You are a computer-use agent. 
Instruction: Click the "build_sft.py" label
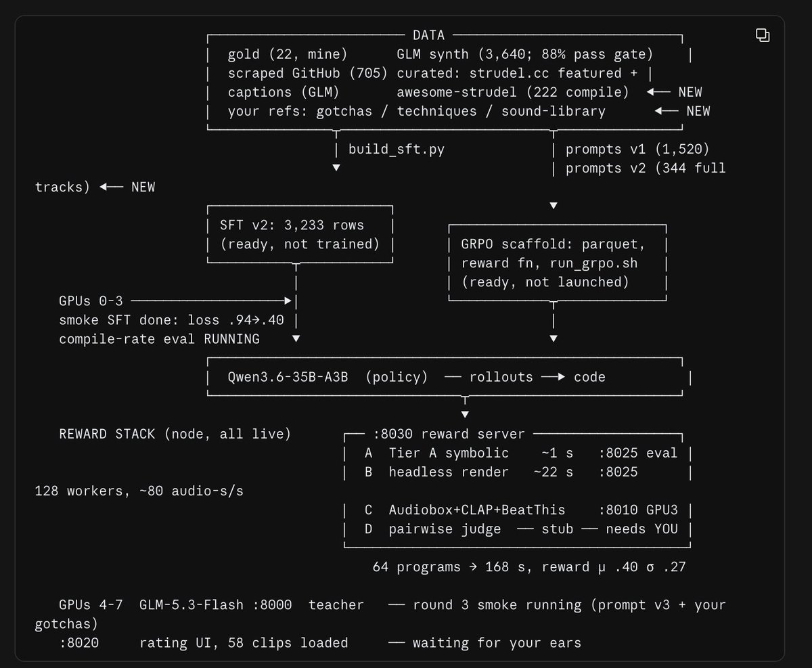pos(397,149)
